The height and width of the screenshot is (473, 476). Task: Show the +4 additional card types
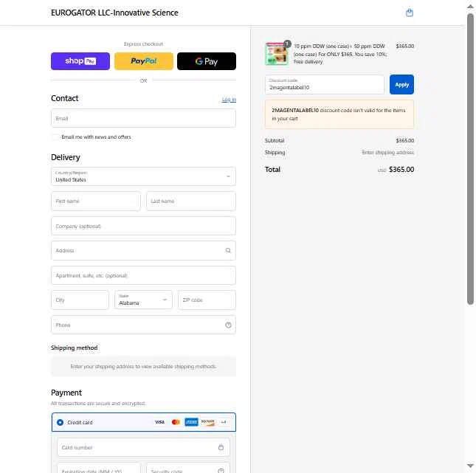coord(224,422)
